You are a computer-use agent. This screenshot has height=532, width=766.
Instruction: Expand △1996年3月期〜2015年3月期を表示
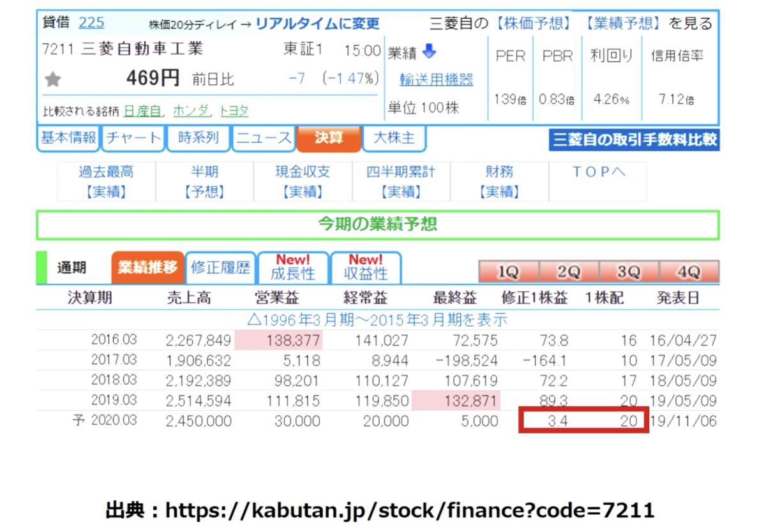pyautogui.click(x=377, y=320)
